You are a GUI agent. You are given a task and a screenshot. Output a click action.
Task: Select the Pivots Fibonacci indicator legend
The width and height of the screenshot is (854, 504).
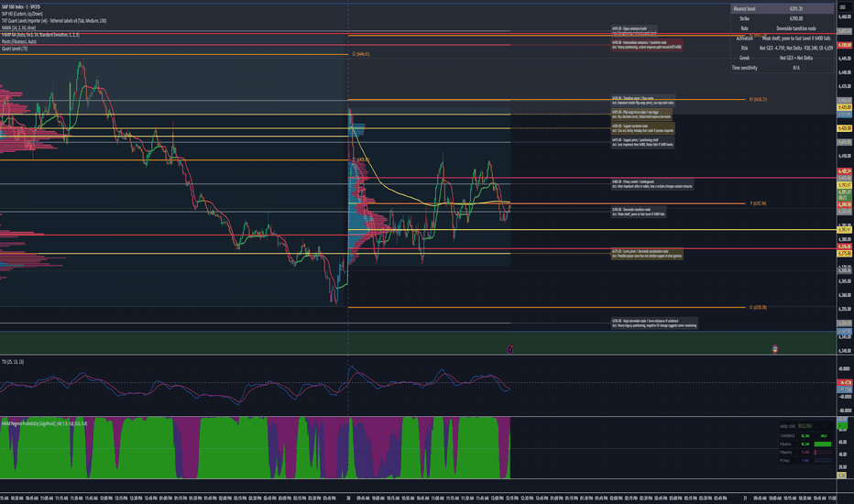pos(19,41)
